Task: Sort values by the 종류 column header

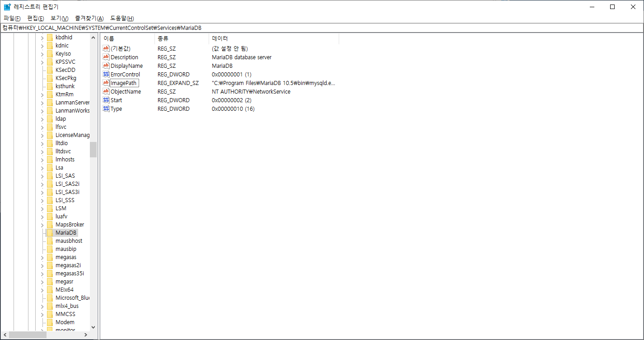Action: click(x=182, y=38)
